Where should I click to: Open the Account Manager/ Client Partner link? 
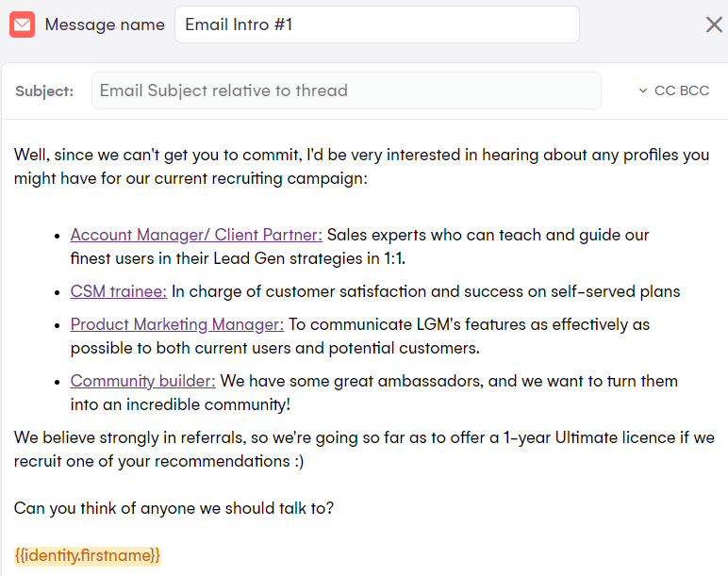pyautogui.click(x=196, y=235)
